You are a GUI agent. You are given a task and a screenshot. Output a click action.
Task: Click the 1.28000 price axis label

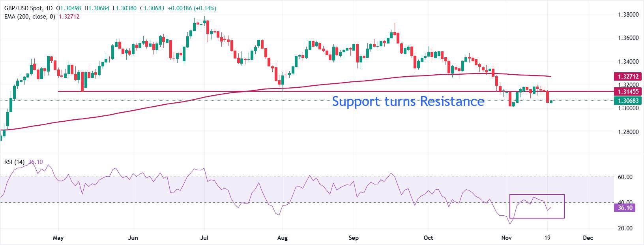coord(627,132)
